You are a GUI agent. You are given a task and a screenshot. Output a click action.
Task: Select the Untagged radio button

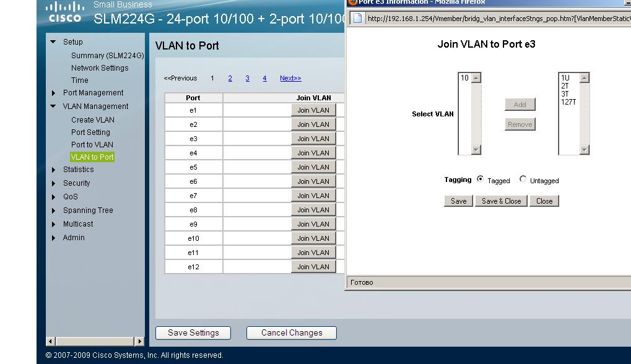[x=523, y=179]
